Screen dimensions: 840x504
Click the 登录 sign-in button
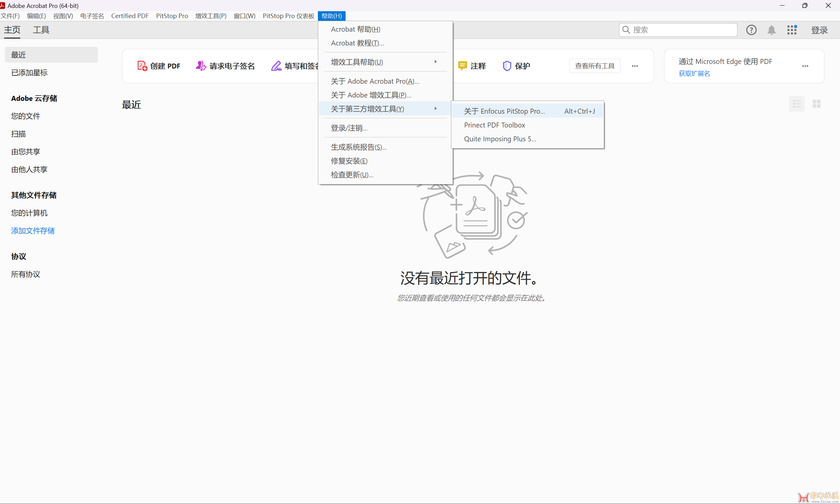click(x=819, y=30)
